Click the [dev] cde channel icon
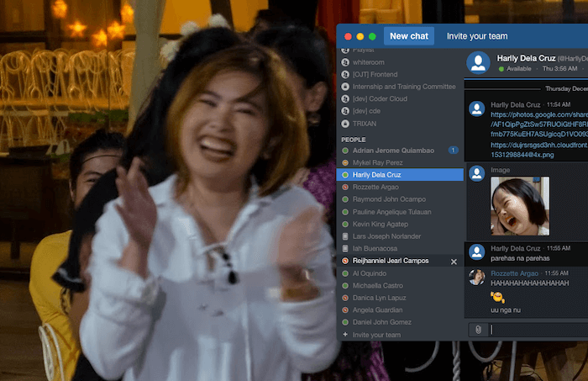 (x=345, y=111)
